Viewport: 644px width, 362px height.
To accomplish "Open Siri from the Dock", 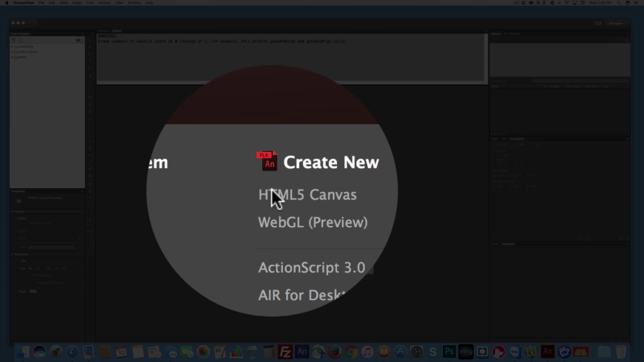I will tap(39, 351).
